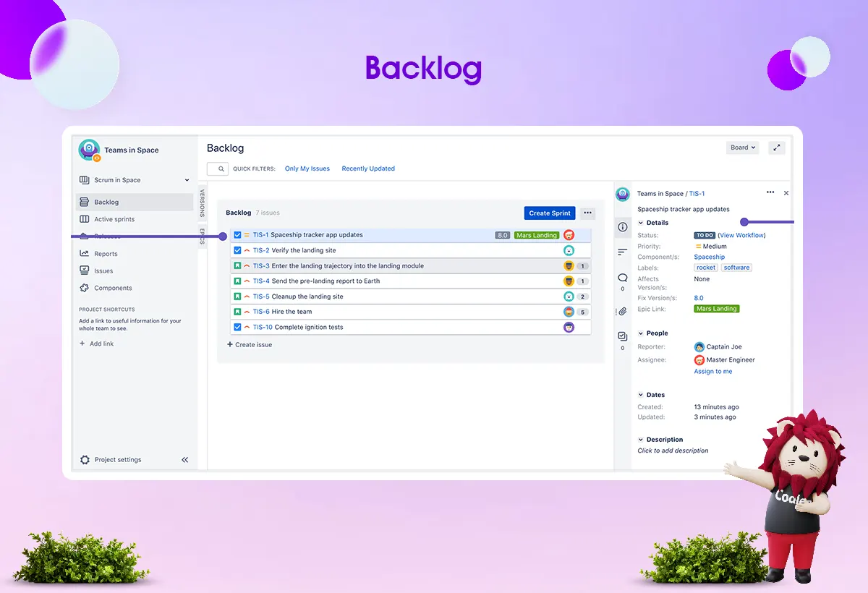This screenshot has width=868, height=593.
Task: Apply Recently Updated quick filter
Action: (x=368, y=168)
